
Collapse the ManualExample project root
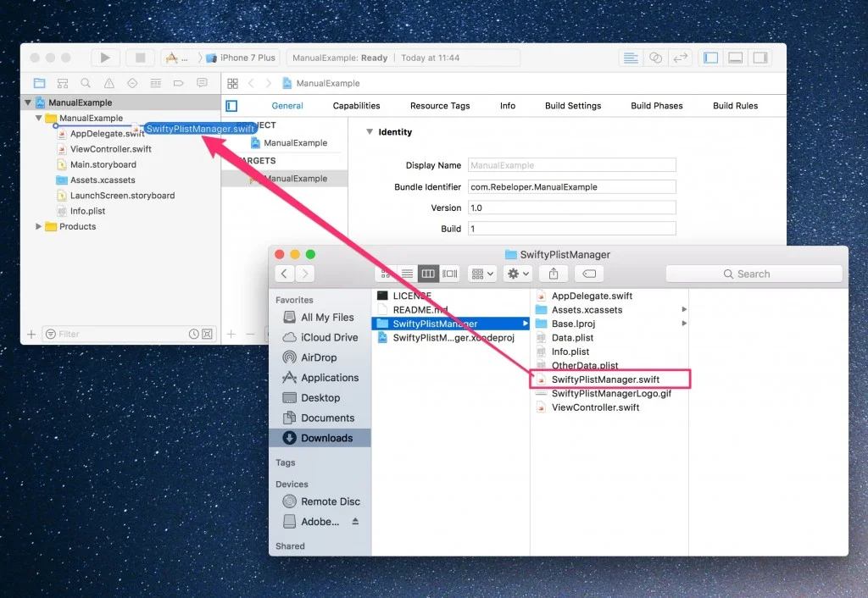pyautogui.click(x=28, y=102)
